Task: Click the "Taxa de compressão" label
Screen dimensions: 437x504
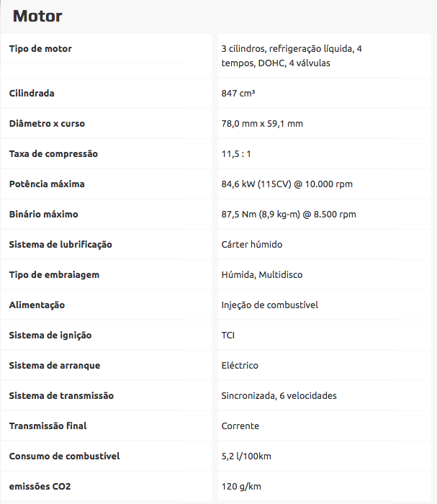Action: [53, 154]
